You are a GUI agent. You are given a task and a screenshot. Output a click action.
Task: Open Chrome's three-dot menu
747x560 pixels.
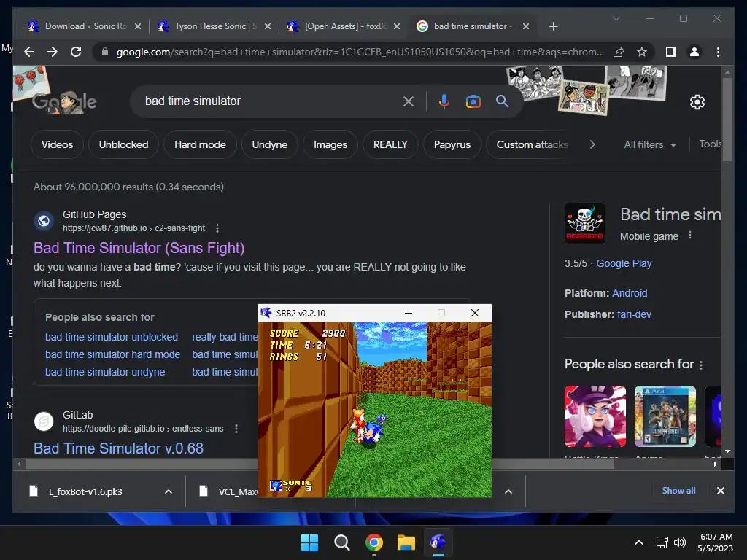(718, 52)
